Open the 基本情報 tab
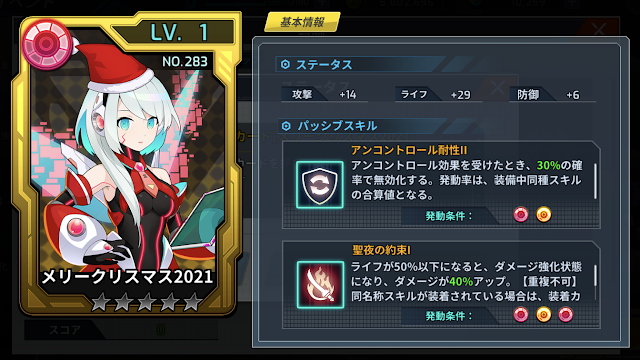This screenshot has width=640, height=360. click(302, 22)
